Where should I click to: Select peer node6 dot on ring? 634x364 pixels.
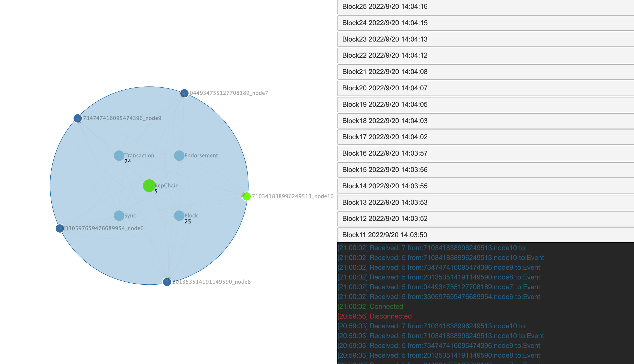(x=60, y=228)
